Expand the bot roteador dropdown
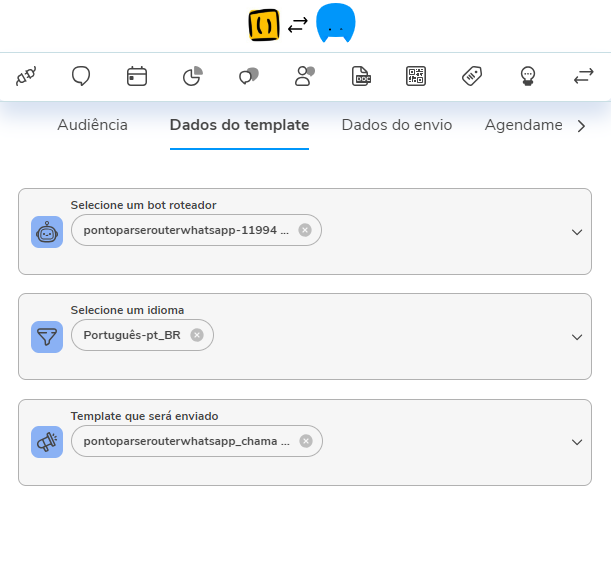This screenshot has height=566, width=611. point(577,232)
